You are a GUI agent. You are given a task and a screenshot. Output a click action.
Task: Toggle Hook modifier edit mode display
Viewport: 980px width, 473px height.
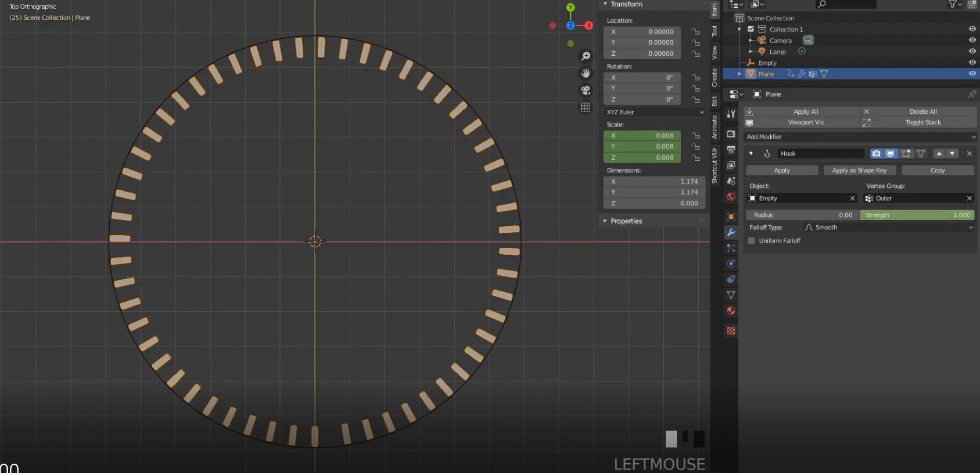(x=906, y=154)
